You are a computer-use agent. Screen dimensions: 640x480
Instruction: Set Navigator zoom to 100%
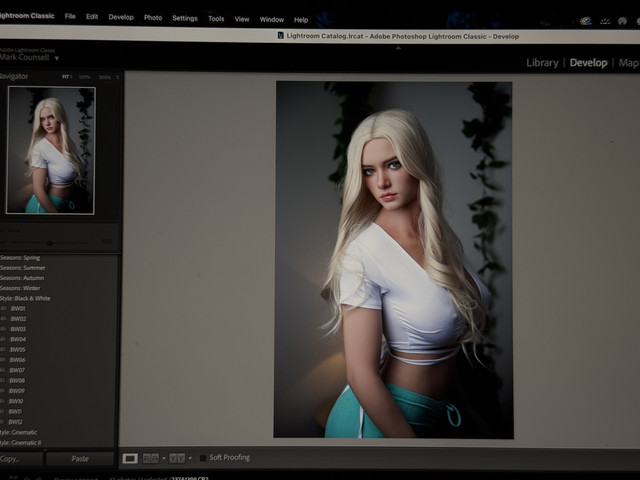[x=84, y=77]
